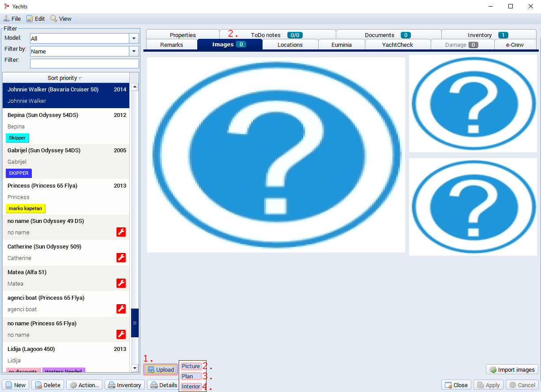
Task: Click the blue SKIPPER tag on Gabrijel
Action: pyautogui.click(x=19, y=173)
